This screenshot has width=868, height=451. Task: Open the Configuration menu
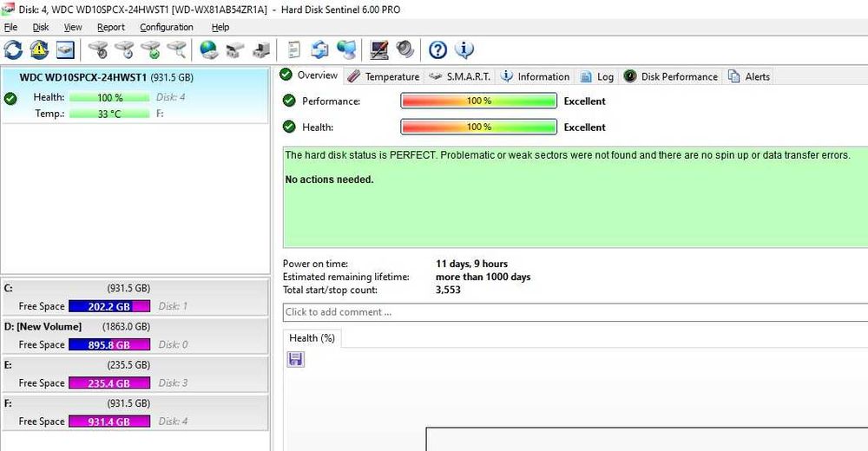(x=166, y=27)
